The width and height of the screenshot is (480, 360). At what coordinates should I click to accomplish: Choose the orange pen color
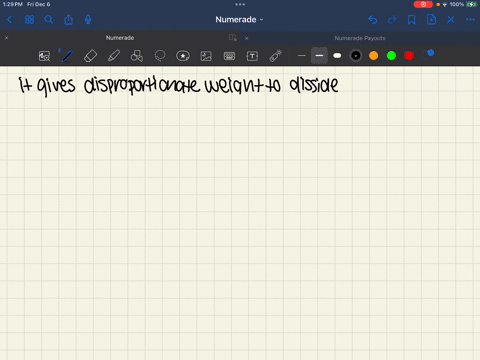tap(374, 56)
